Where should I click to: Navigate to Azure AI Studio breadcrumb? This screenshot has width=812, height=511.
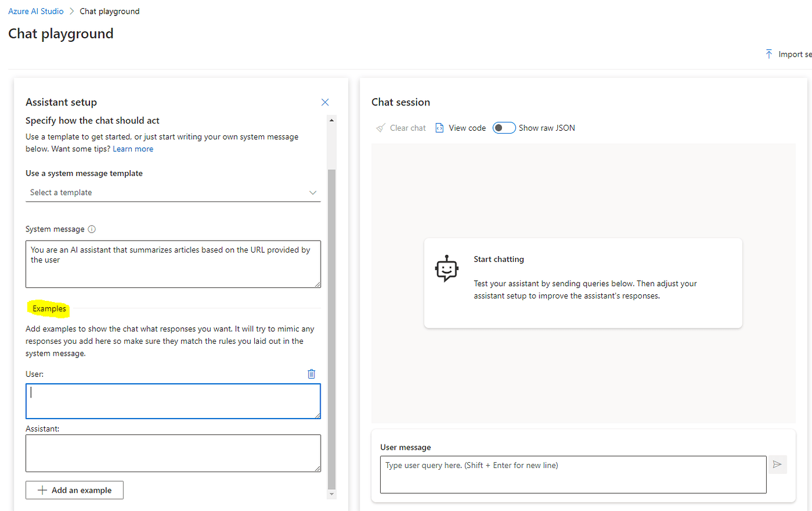(36, 11)
